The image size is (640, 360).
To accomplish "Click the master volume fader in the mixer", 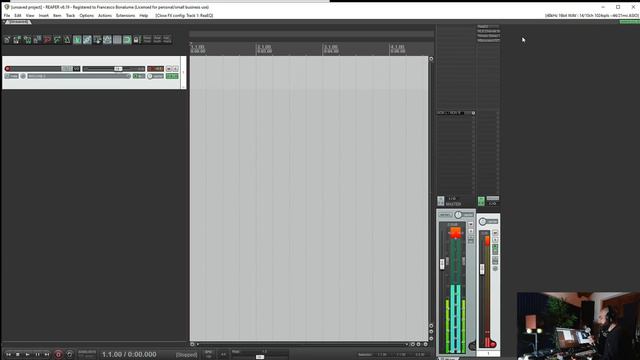I will pos(442,264).
